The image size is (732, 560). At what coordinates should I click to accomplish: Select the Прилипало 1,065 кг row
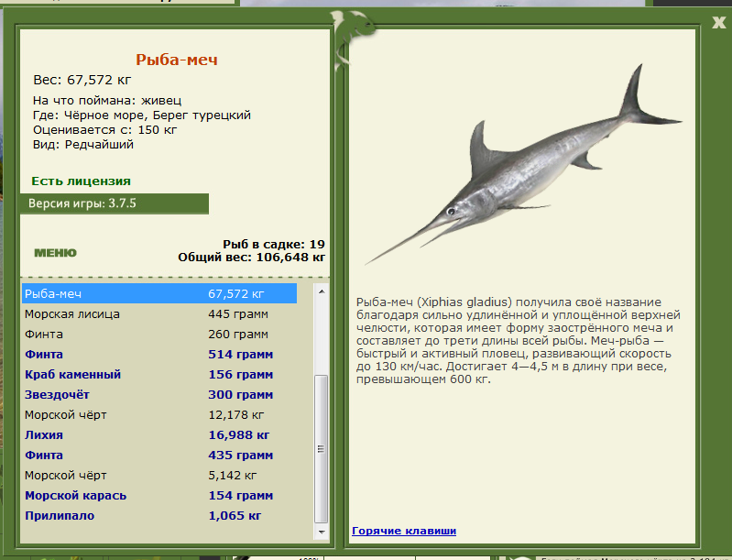pos(159,516)
